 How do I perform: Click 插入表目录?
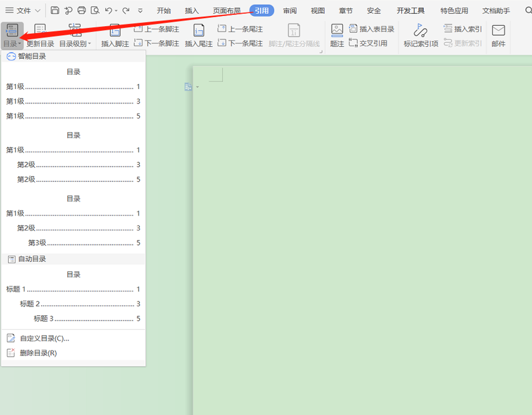[372, 29]
